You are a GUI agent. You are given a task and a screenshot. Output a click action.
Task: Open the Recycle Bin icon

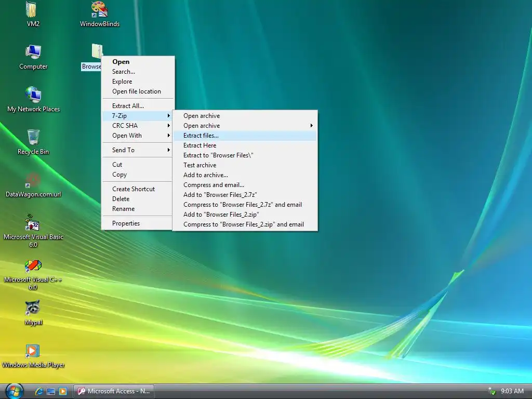coord(33,142)
